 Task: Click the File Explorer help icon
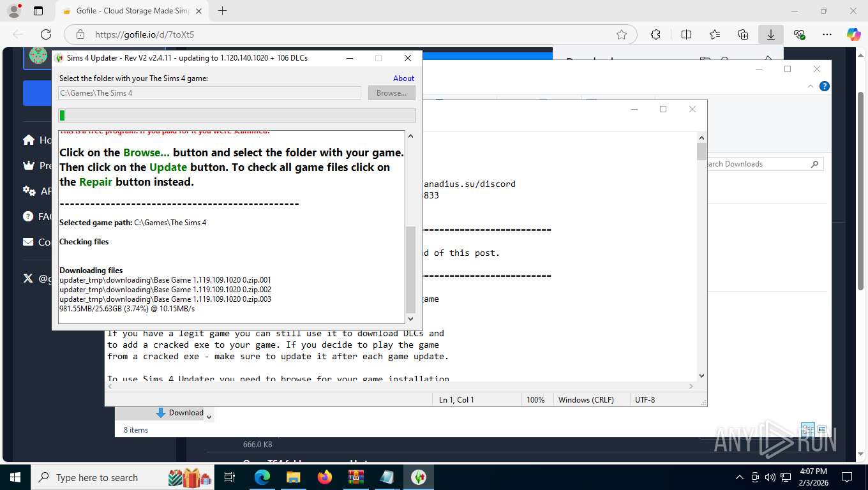click(x=824, y=86)
